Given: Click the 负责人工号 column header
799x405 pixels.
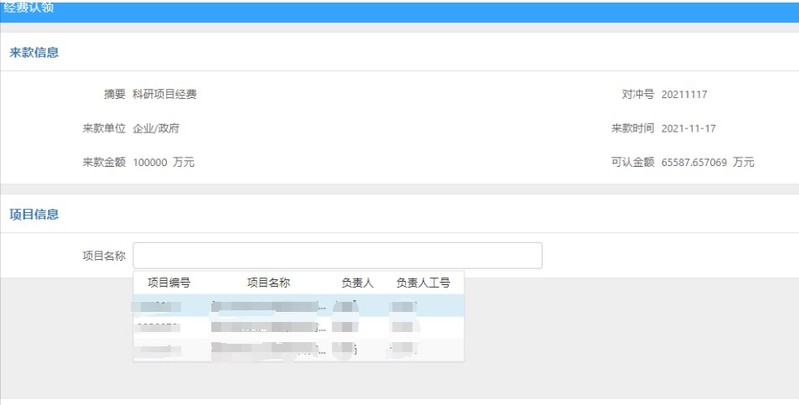Looking at the screenshot, I should [423, 283].
